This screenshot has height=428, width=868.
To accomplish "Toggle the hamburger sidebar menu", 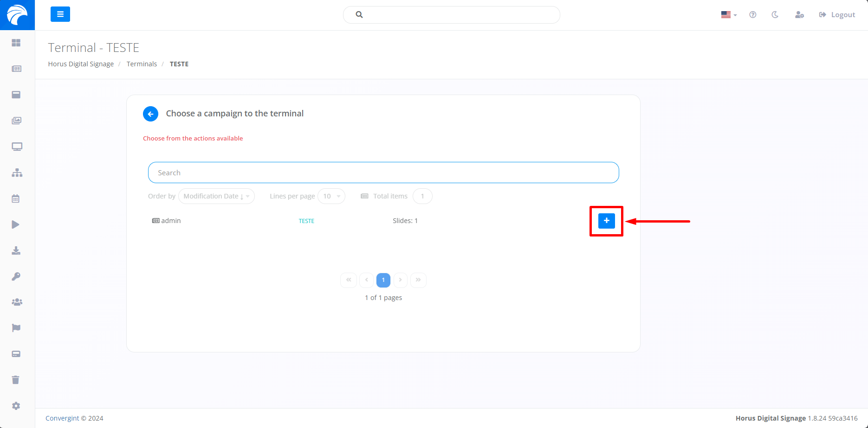I will pos(60,14).
